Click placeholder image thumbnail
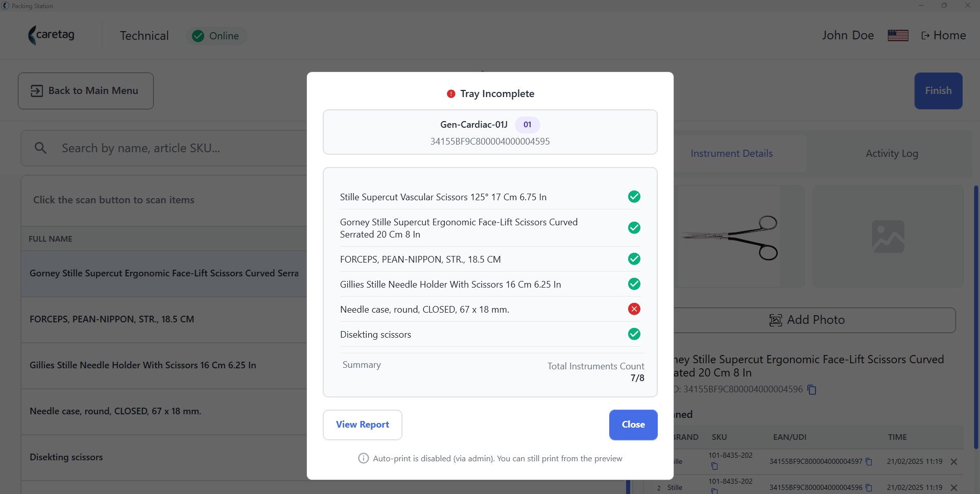The width and height of the screenshot is (980, 494). tap(888, 237)
